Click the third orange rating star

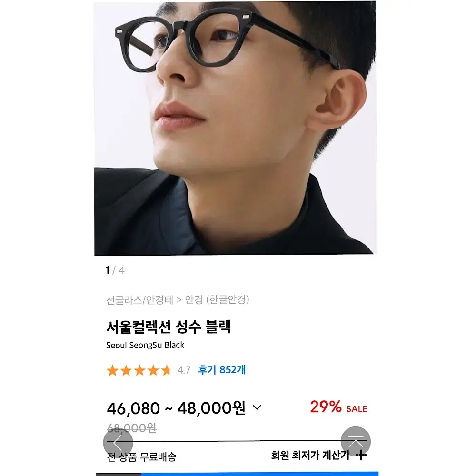(139, 370)
